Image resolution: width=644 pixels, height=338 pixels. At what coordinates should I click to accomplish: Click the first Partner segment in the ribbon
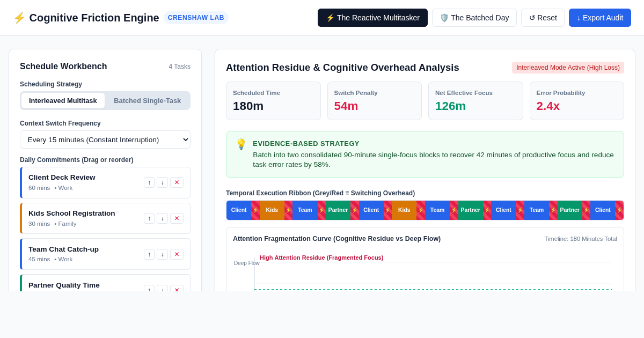pos(338,210)
